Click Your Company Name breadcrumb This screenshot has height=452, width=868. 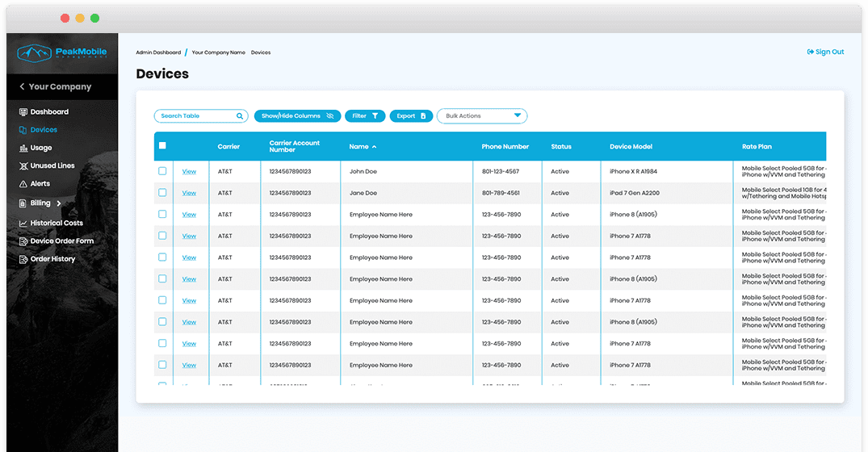coord(218,52)
